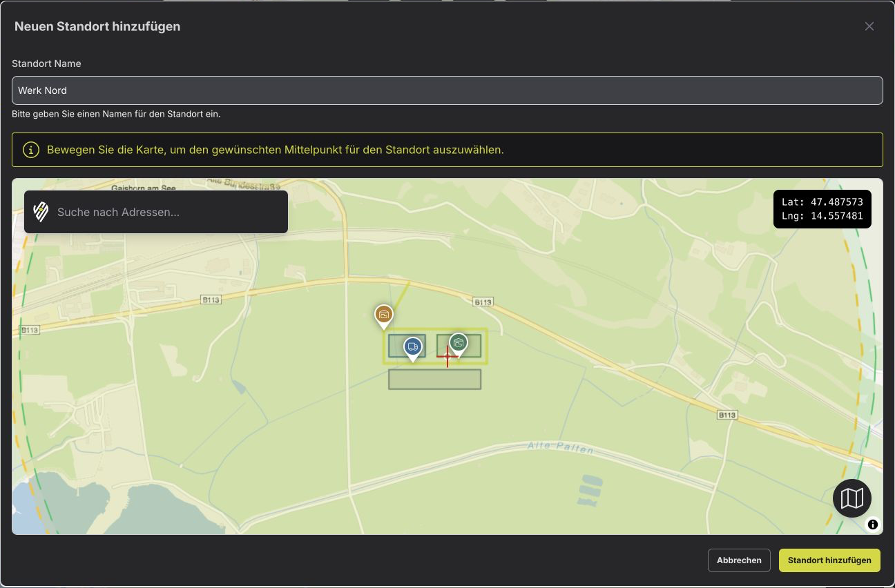The image size is (895, 588).
Task: Show map attribution info icon
Action: 873,525
